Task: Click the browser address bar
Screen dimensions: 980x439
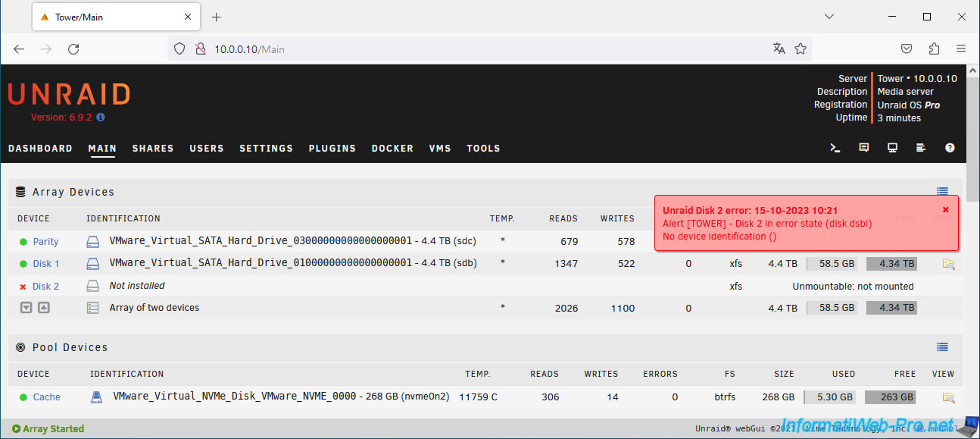Action: pos(485,49)
